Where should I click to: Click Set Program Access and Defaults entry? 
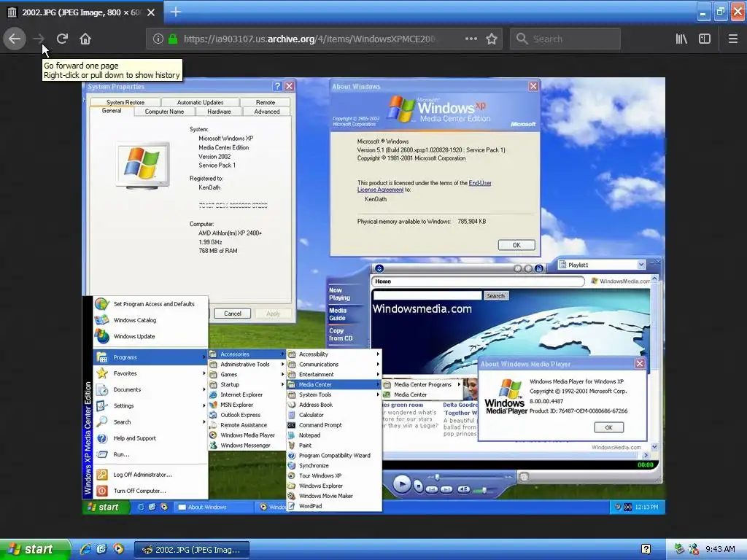(154, 304)
